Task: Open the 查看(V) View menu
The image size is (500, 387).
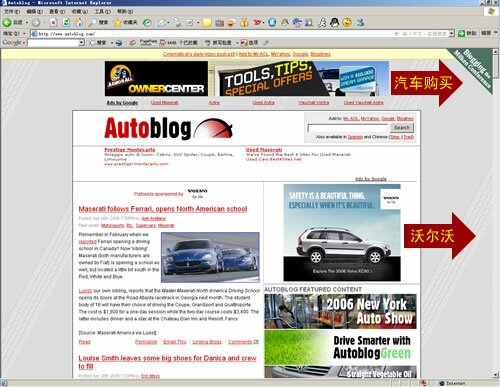Action: click(57, 12)
